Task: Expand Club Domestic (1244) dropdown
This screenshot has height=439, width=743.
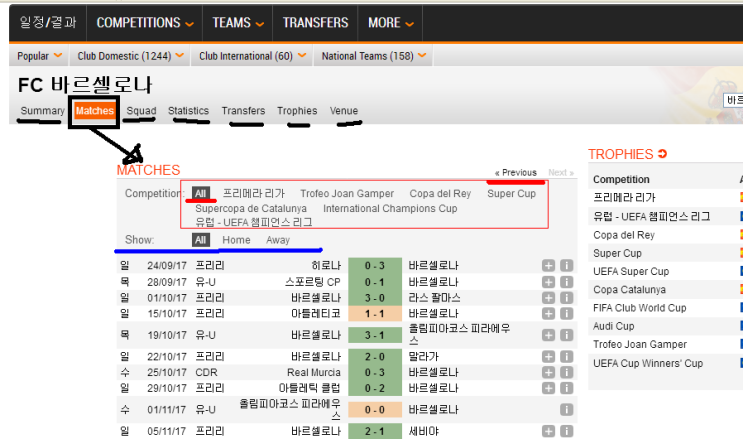Action: click(130, 56)
